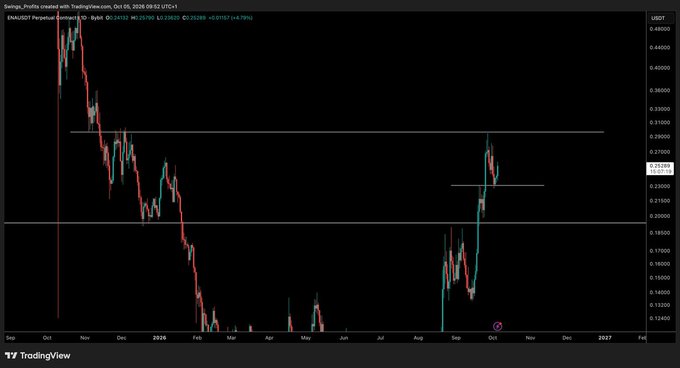Image resolution: width=680 pixels, height=368 pixels.
Task: Click the 'Apr' time axis label
Action: 269,338
